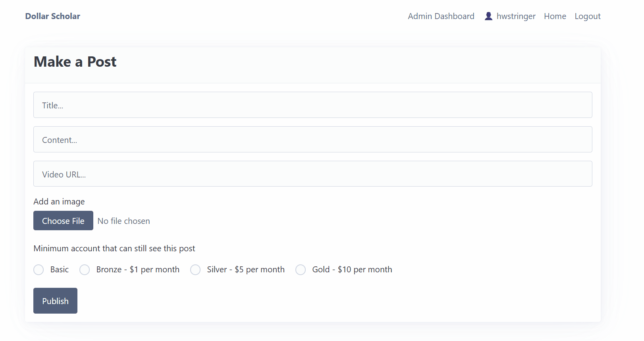Image resolution: width=644 pixels, height=341 pixels.
Task: Focus the Title input field
Action: click(312, 105)
